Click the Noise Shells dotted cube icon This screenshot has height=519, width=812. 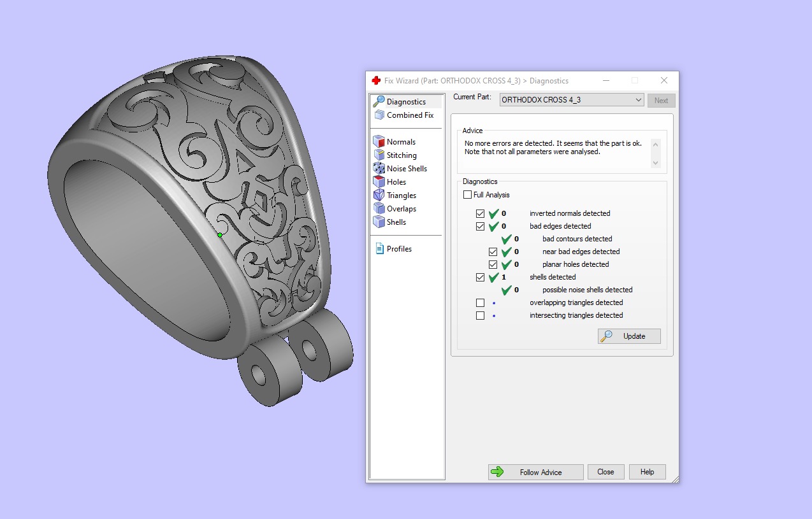tap(379, 169)
